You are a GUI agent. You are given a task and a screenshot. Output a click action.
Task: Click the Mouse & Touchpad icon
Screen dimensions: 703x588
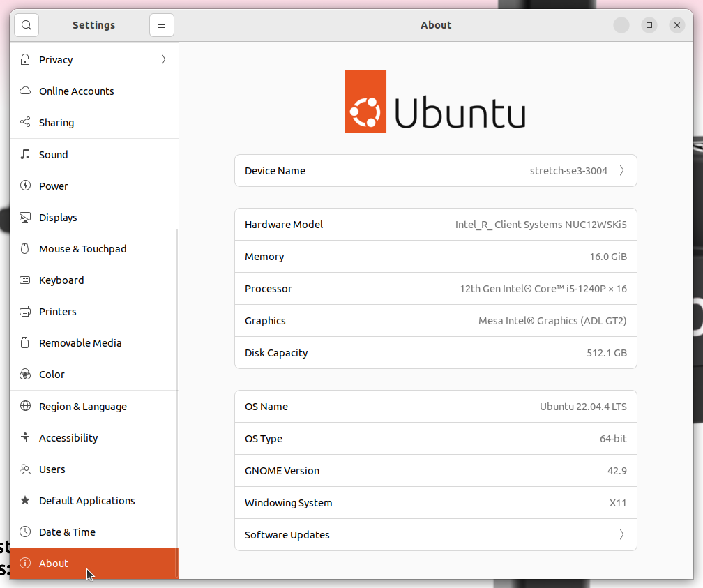point(25,249)
